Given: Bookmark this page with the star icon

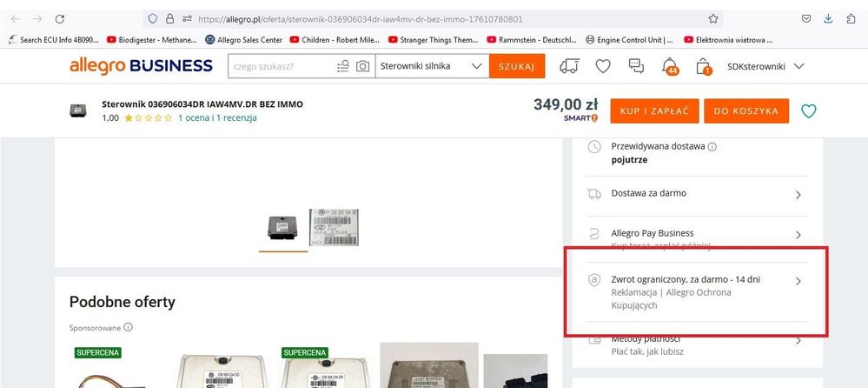Looking at the screenshot, I should pos(713,18).
